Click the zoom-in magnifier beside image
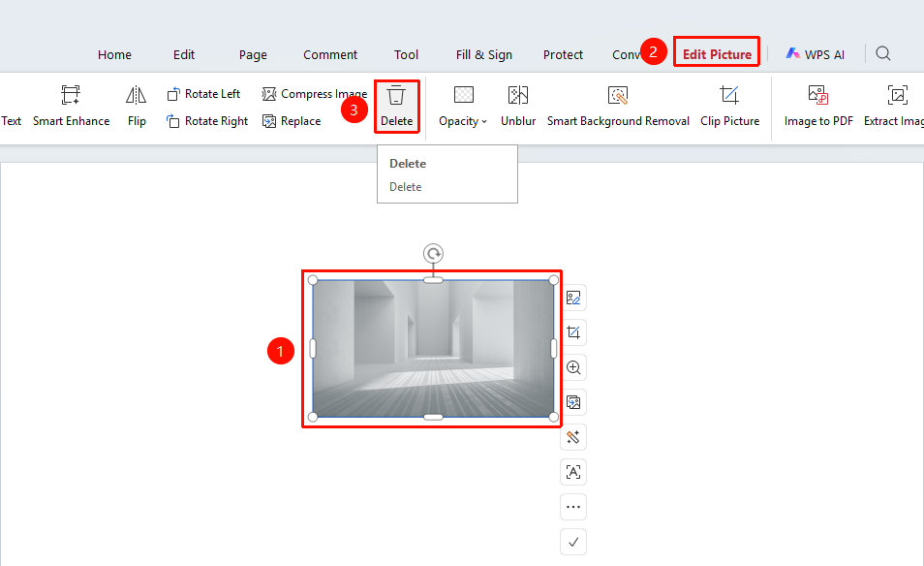 click(x=573, y=367)
